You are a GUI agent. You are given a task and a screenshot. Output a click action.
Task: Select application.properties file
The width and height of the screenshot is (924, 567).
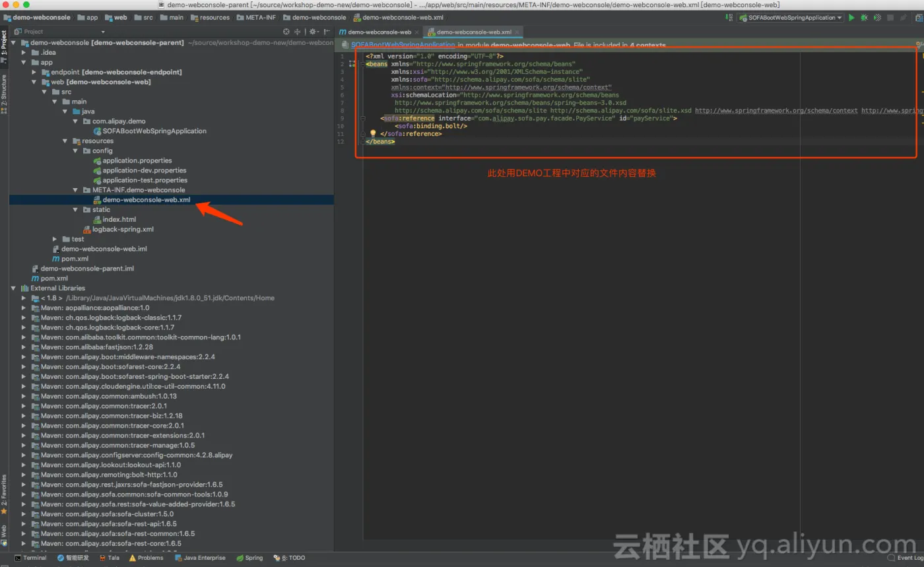coord(137,160)
